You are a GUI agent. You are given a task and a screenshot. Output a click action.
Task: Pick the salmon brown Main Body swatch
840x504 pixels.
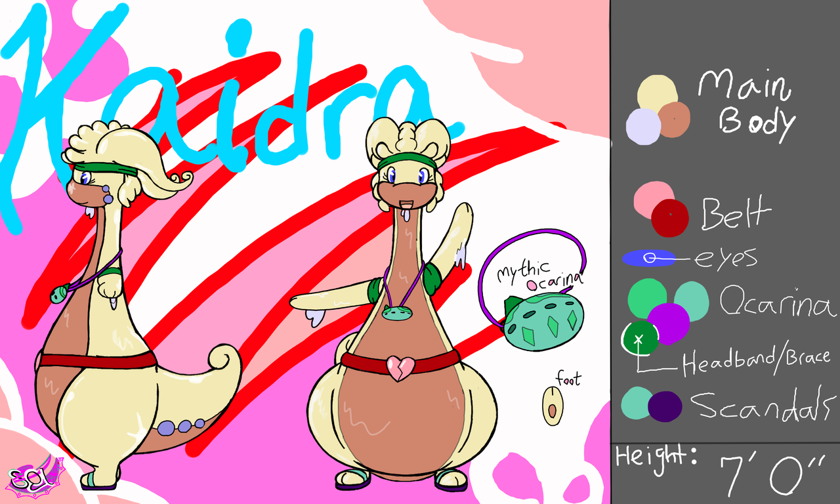pos(674,120)
